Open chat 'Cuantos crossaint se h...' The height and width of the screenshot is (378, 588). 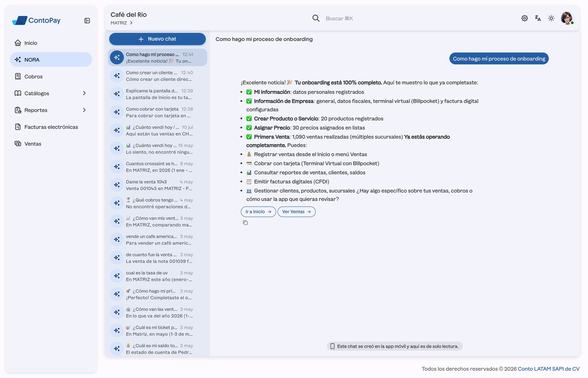coord(157,167)
